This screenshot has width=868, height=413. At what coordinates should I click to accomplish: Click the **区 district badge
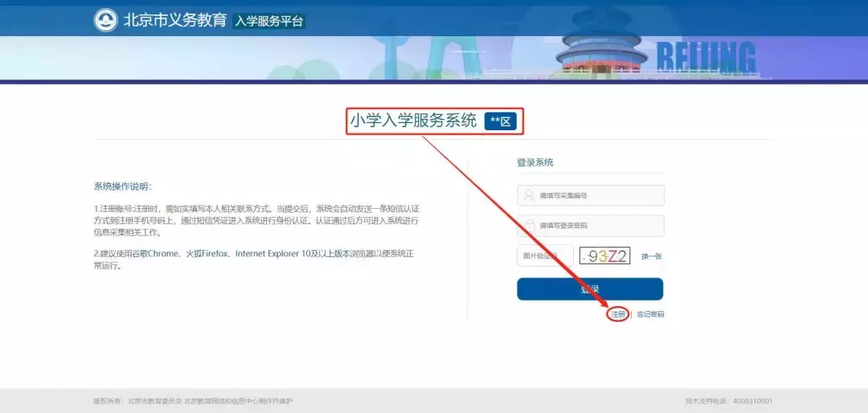coord(501,122)
